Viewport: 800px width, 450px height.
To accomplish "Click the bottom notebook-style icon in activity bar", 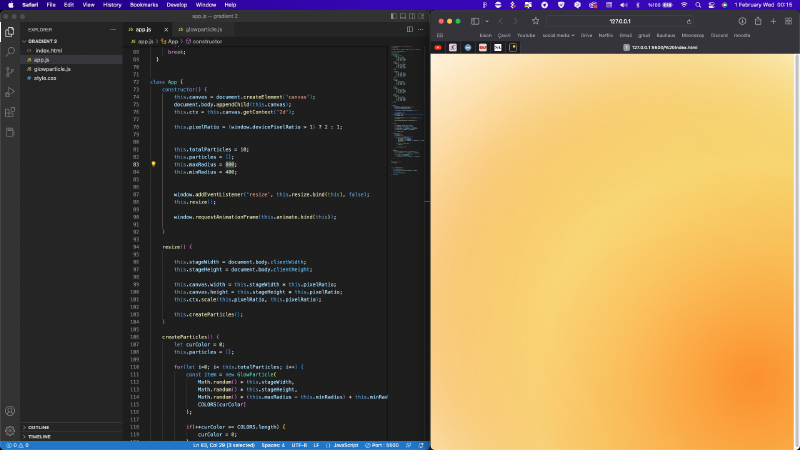I will (x=10, y=133).
